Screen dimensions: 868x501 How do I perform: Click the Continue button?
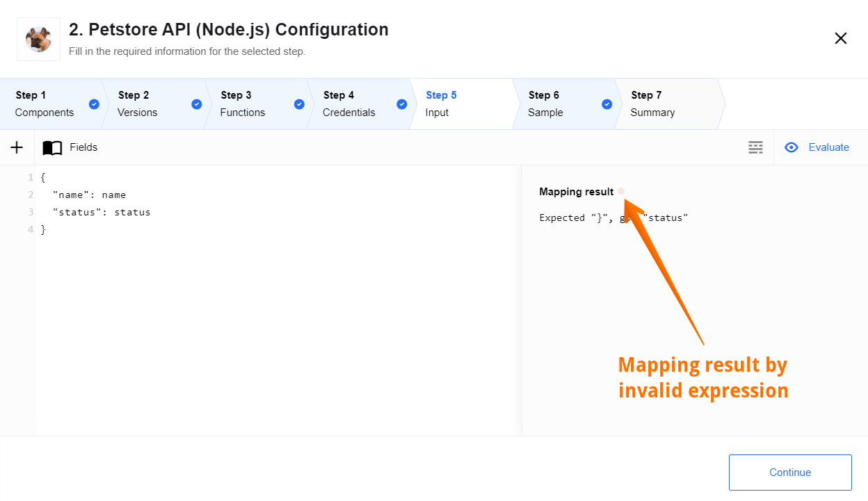(x=790, y=473)
